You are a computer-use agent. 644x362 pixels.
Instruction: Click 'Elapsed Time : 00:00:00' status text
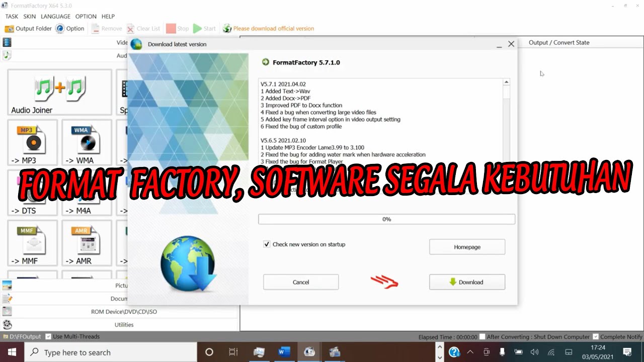pyautogui.click(x=448, y=337)
